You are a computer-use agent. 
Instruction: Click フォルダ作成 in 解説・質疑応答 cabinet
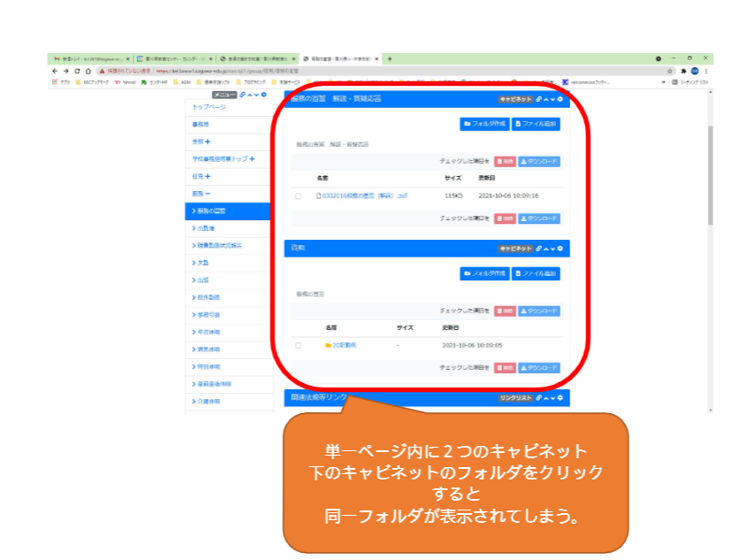tap(484, 124)
